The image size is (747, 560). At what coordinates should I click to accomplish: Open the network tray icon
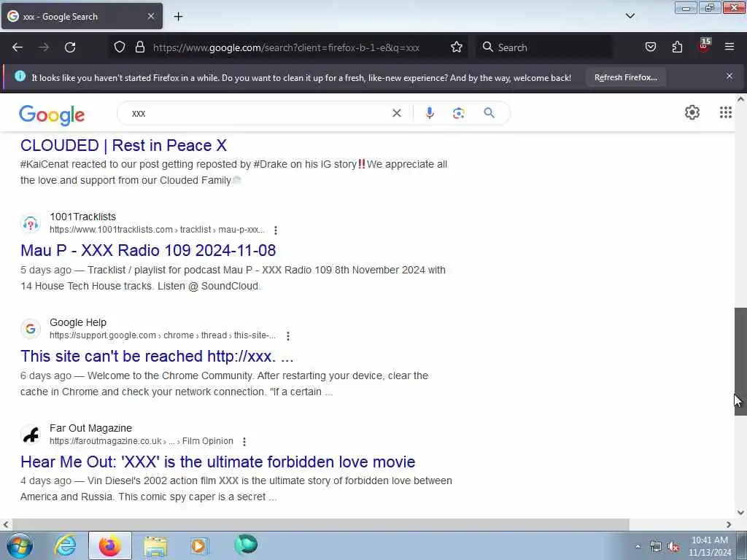(656, 547)
